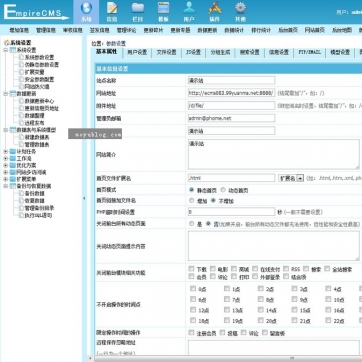Click the sidebar collapse arrow handle

[x=84, y=198]
